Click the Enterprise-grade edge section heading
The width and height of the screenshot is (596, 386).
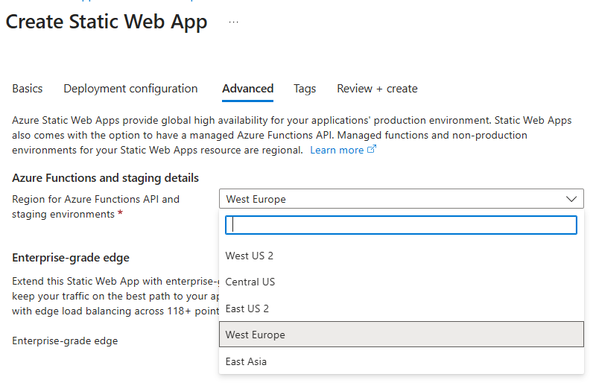(71, 258)
